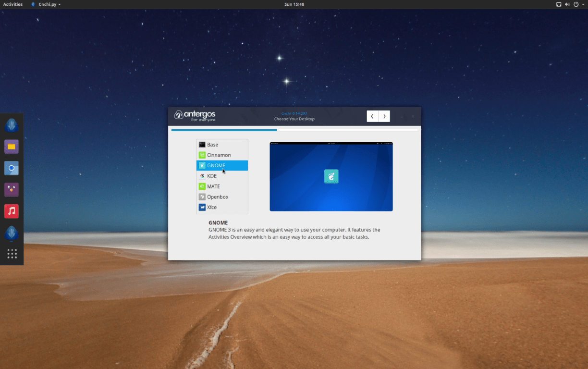Select KDE from the desktop list
588x369 pixels.
tap(211, 176)
